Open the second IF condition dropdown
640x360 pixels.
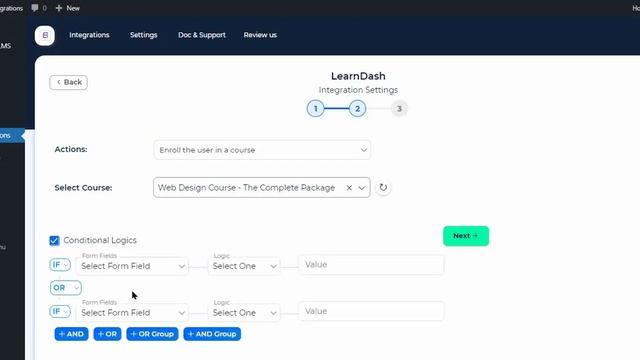[x=60, y=311]
